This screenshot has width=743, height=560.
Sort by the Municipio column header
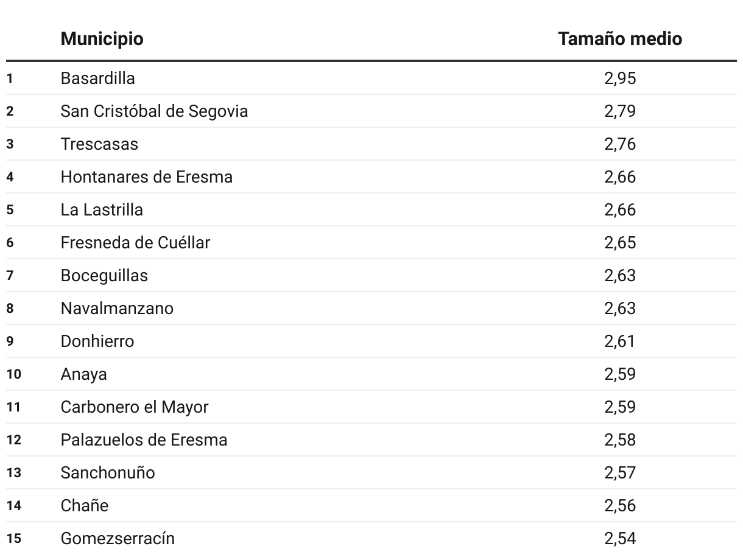pos(102,39)
